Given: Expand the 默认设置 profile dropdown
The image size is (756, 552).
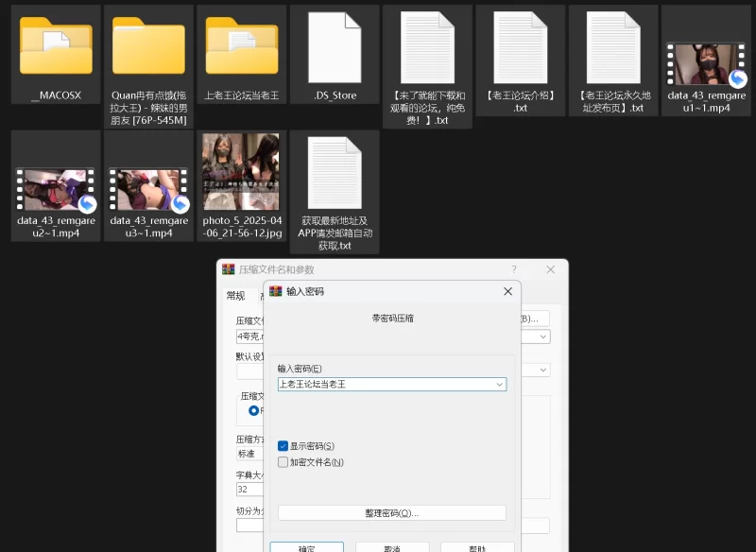Looking at the screenshot, I should coord(543,371).
